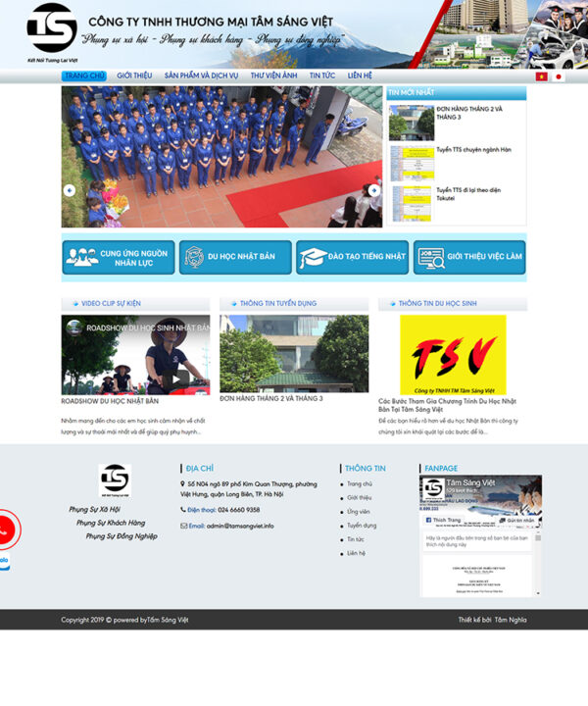Open the Giới Thiệu menu item
The height and width of the screenshot is (706, 588).
[134, 76]
